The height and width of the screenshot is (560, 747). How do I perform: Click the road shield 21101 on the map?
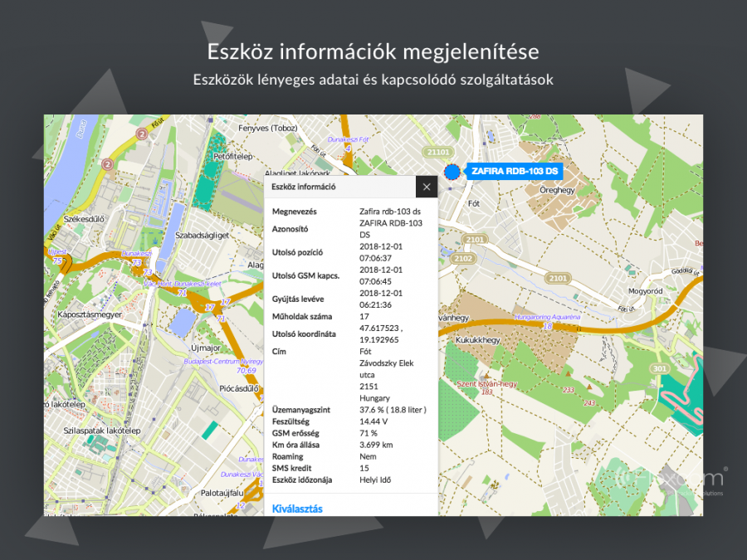437,152
